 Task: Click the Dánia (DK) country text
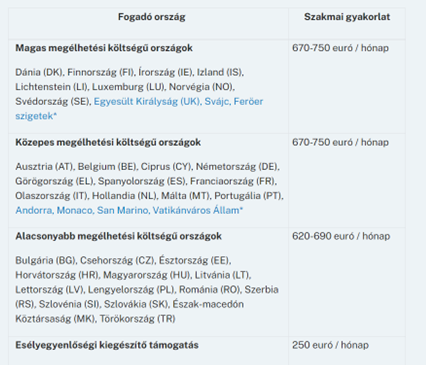pos(39,72)
